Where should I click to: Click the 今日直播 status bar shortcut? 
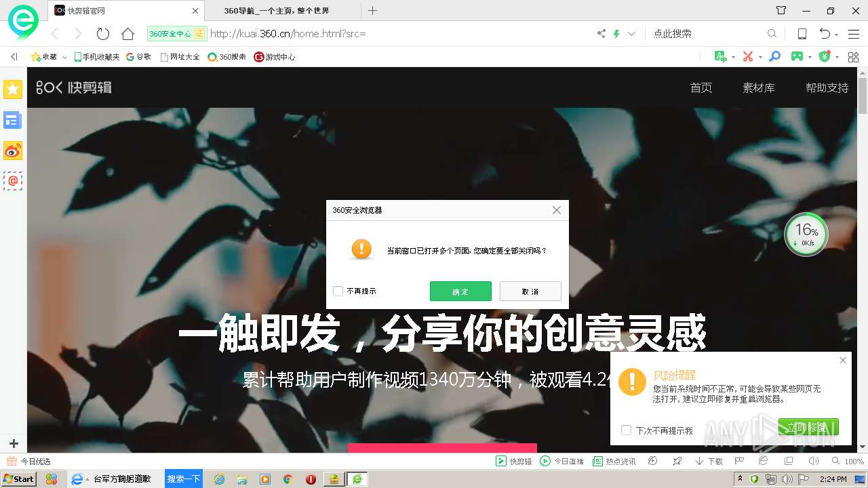(562, 462)
